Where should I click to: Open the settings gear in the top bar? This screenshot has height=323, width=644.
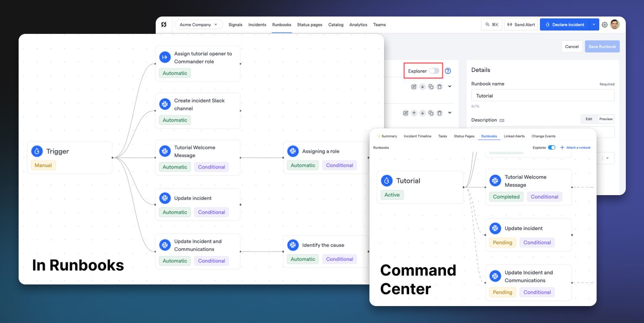(605, 25)
